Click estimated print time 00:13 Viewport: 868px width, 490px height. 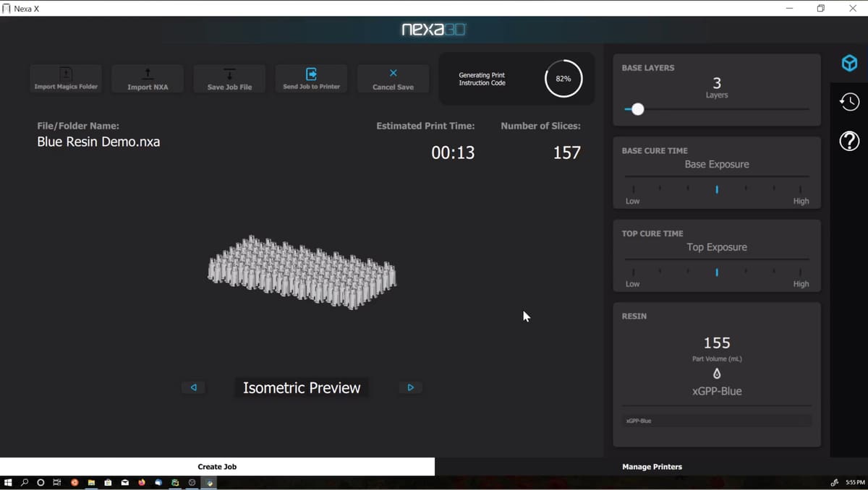pyautogui.click(x=453, y=152)
